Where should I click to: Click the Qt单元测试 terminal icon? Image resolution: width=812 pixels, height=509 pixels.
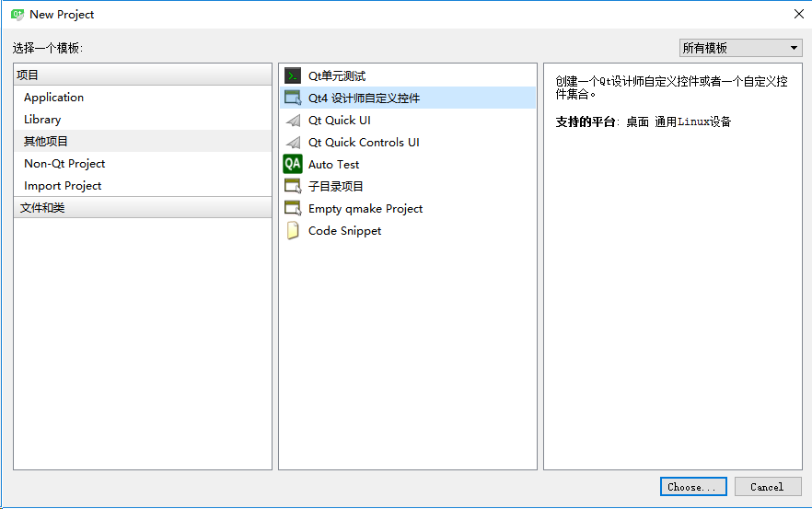(293, 75)
